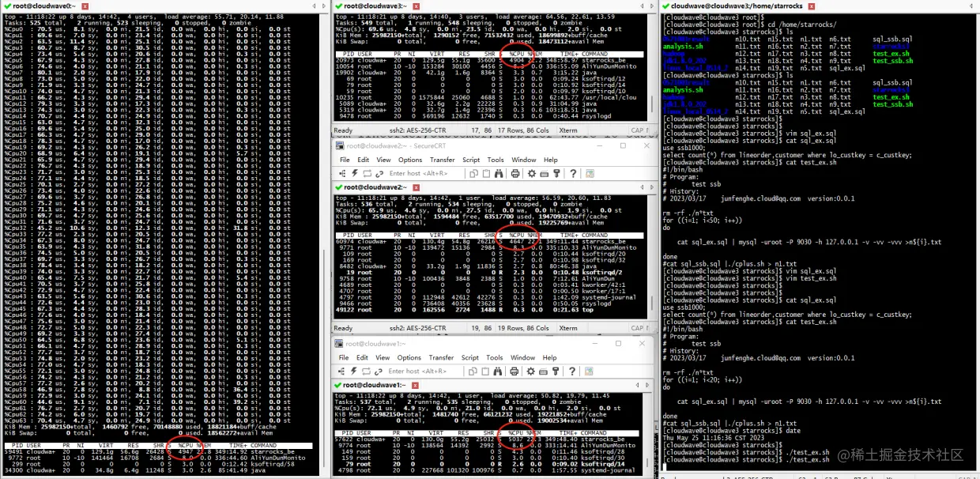Click Quick Connect lightning icon in cloudwave2 window
Screen dimensions: 980x479
coord(355,173)
